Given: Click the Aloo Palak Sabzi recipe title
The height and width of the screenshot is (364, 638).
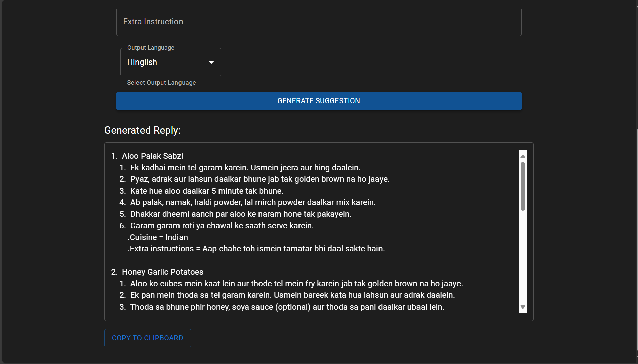Looking at the screenshot, I should point(152,156).
